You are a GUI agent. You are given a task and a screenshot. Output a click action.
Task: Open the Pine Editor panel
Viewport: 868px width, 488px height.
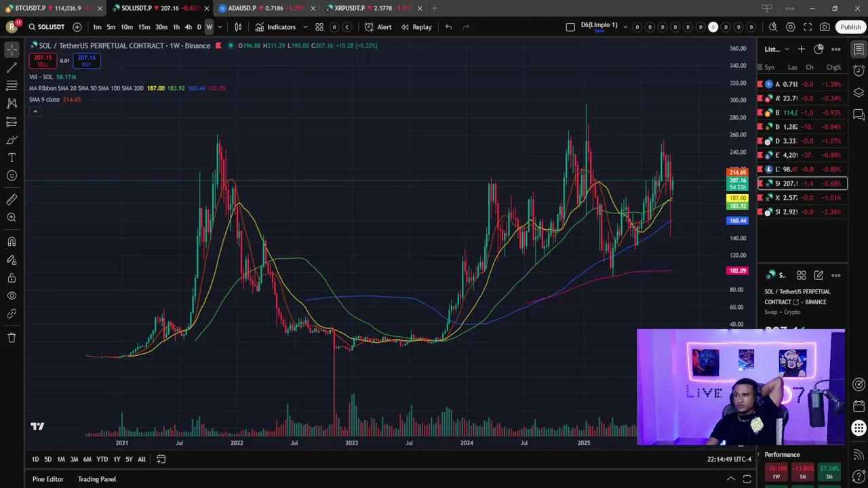coord(48,479)
